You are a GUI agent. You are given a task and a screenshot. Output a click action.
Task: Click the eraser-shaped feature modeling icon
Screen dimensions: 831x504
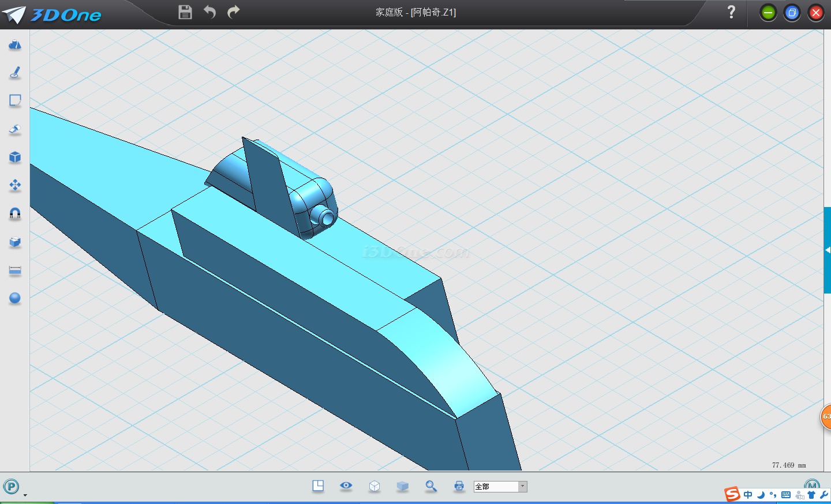15,129
